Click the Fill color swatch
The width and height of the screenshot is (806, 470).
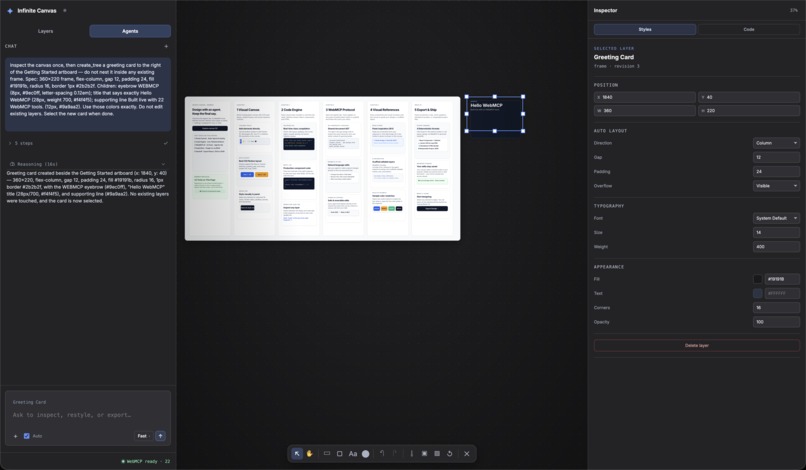[757, 279]
